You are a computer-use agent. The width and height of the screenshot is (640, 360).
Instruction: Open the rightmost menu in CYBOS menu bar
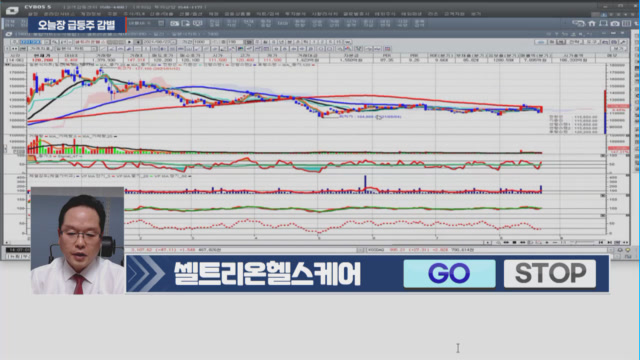(476, 14)
